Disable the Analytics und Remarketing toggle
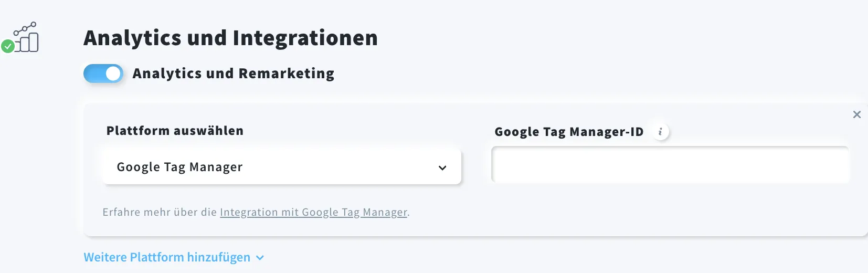The image size is (868, 273). [103, 73]
